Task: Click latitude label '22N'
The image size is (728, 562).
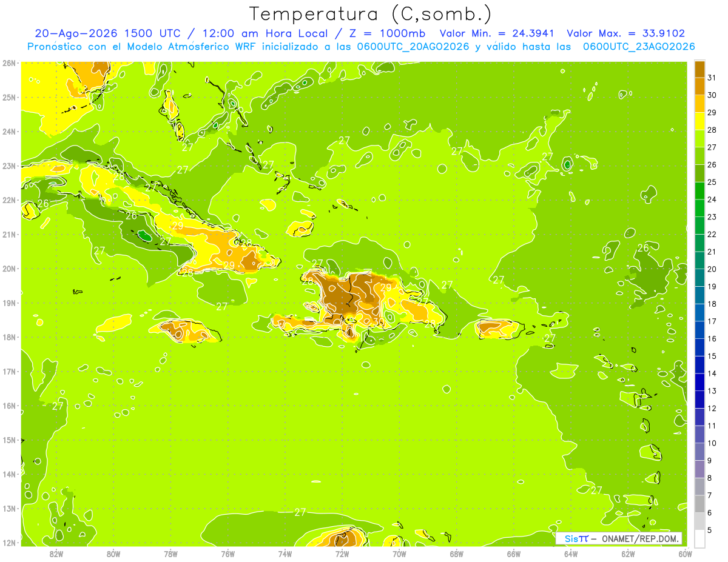Action: click(x=9, y=200)
